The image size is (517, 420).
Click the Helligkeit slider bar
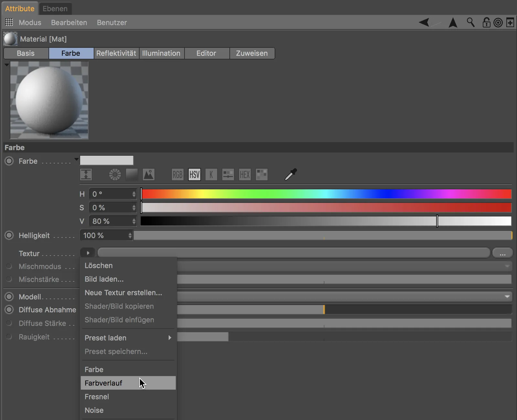point(323,235)
